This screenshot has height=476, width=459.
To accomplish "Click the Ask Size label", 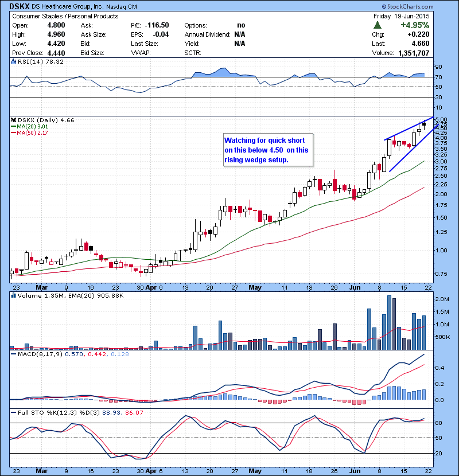I will point(94,34).
